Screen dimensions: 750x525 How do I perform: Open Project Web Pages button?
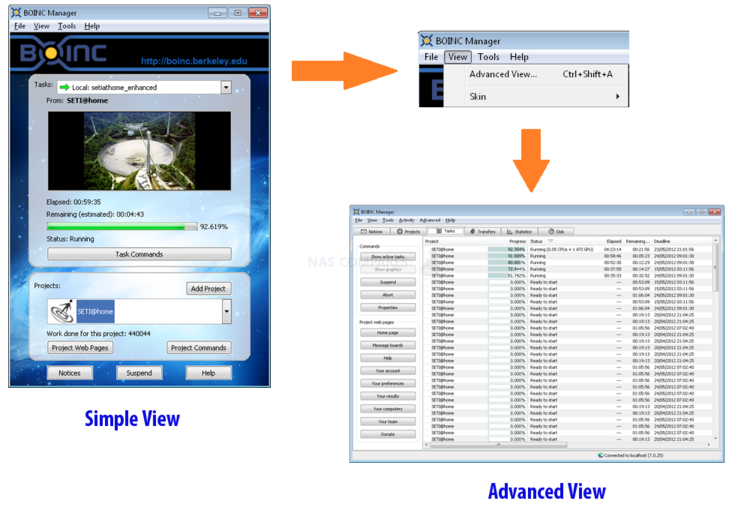point(80,348)
